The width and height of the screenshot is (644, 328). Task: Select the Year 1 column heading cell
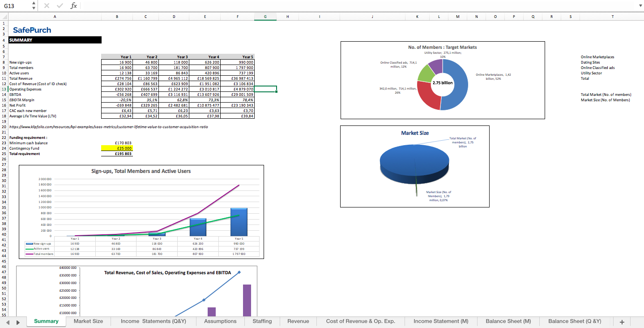pos(117,57)
